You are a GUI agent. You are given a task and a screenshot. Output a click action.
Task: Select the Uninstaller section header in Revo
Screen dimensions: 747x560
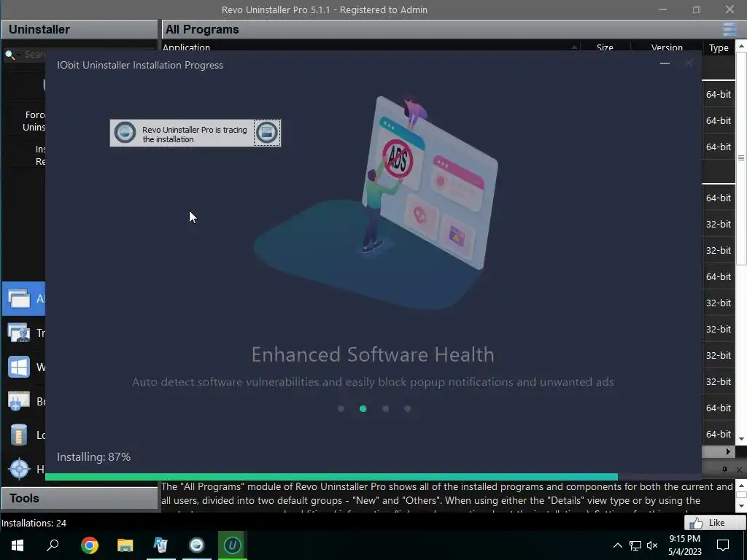click(79, 29)
